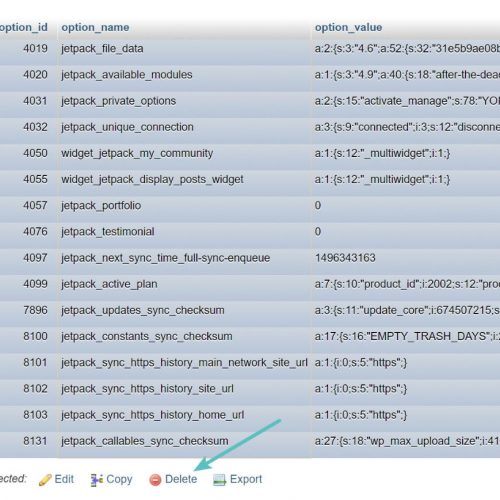Click option_id value 4057
The height and width of the screenshot is (500, 500).
[35, 206]
